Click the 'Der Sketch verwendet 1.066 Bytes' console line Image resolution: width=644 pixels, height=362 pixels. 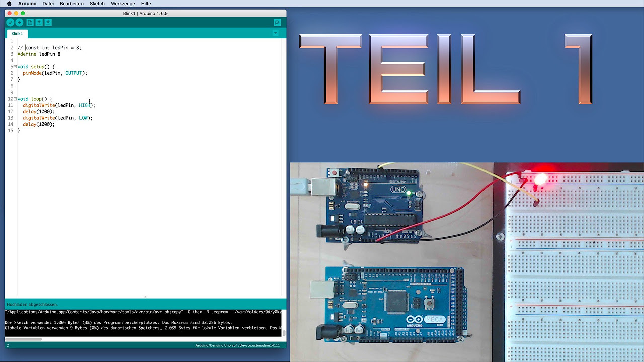click(118, 322)
